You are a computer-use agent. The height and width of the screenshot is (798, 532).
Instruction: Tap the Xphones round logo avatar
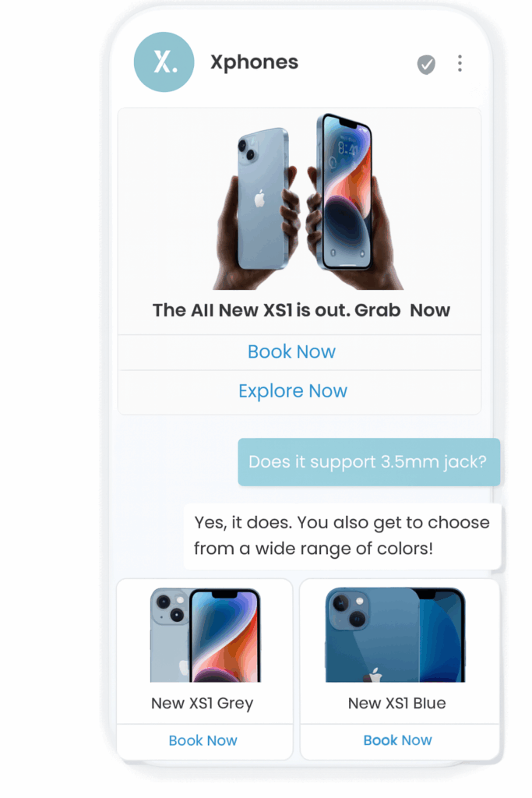pos(164,62)
